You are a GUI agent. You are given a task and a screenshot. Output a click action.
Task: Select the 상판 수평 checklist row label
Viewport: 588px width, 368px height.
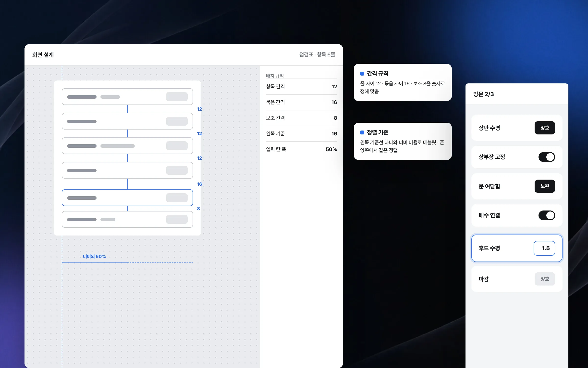(489, 128)
